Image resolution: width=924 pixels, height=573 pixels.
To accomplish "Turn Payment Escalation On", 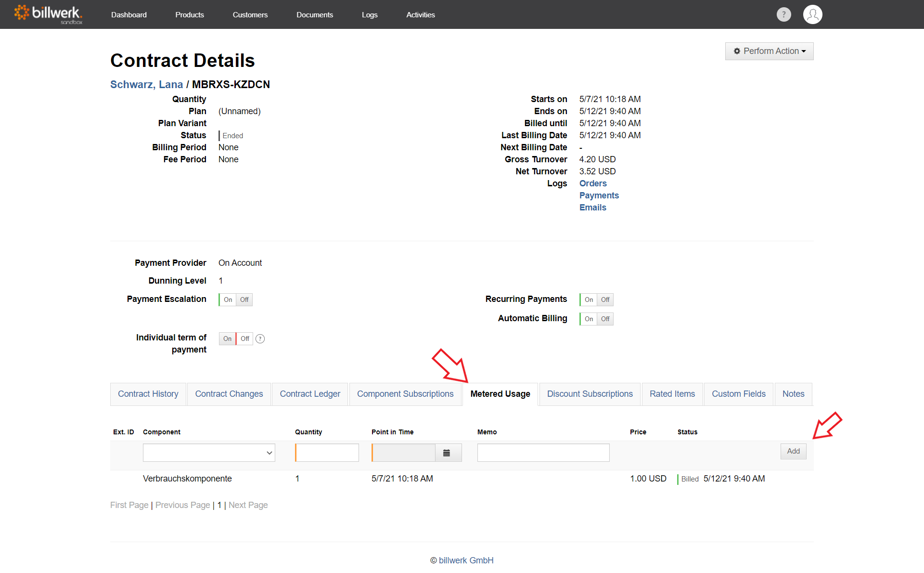I will point(228,300).
